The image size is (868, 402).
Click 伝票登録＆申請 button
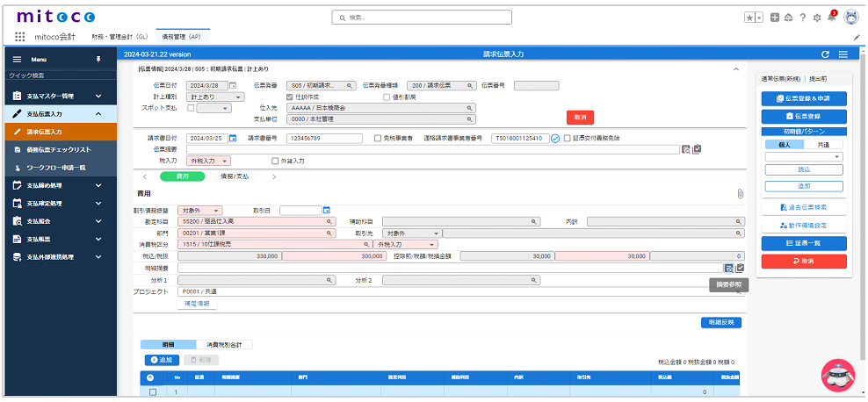[804, 98]
